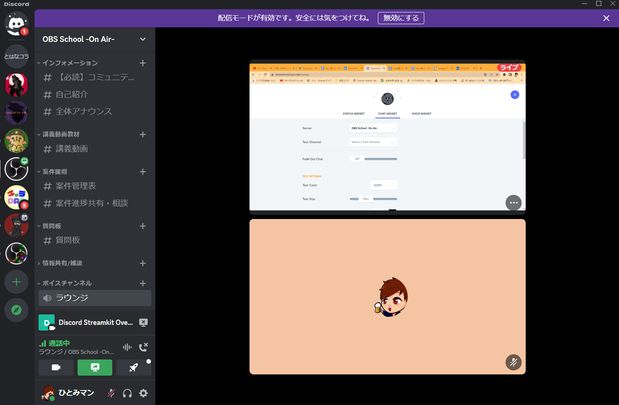The width and height of the screenshot is (619, 405).
Task: Open the bottom OBS logo server icon
Action: 16,253
